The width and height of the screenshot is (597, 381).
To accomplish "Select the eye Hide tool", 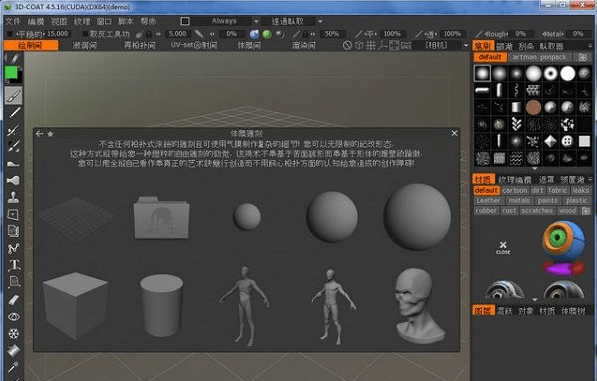I will tap(14, 317).
